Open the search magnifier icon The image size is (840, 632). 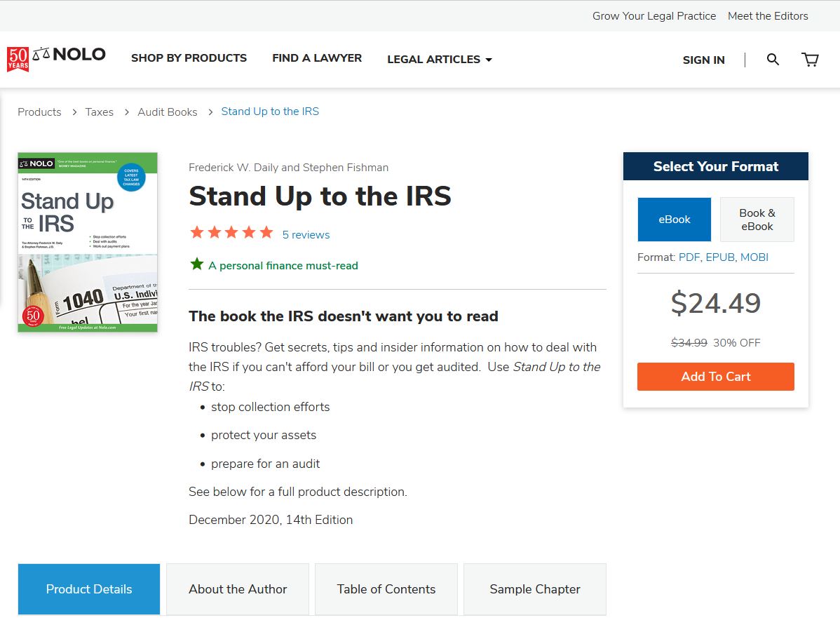click(x=773, y=60)
